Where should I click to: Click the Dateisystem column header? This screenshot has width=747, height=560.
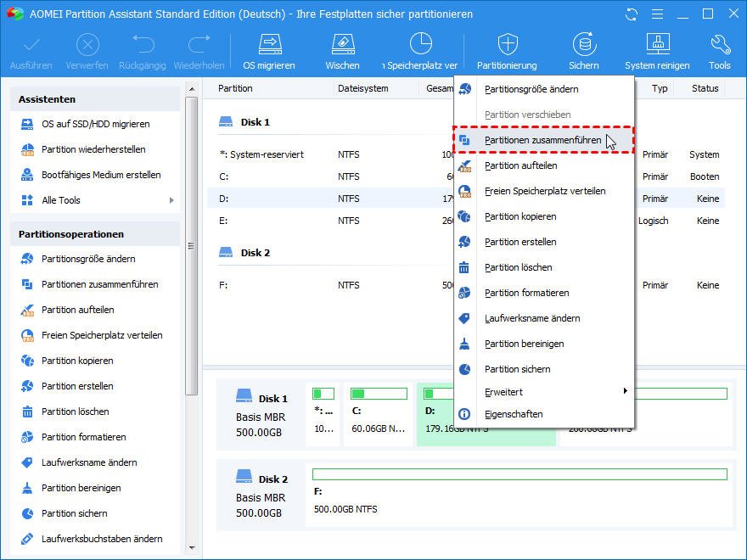363,88
